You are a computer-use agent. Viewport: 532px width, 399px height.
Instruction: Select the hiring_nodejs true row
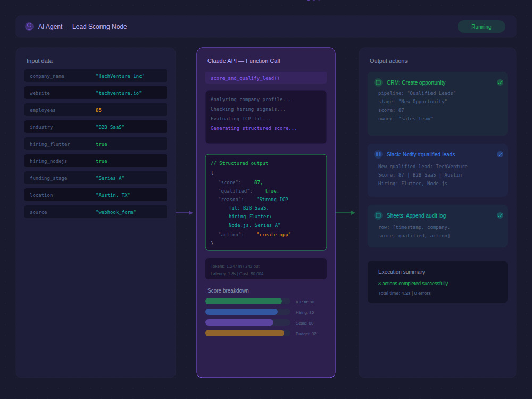(x=96, y=161)
